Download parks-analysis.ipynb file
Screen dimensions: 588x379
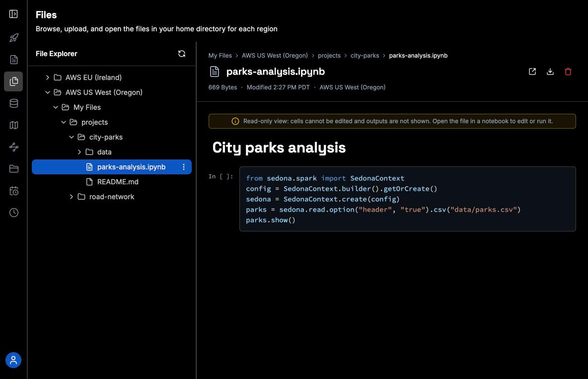[550, 72]
